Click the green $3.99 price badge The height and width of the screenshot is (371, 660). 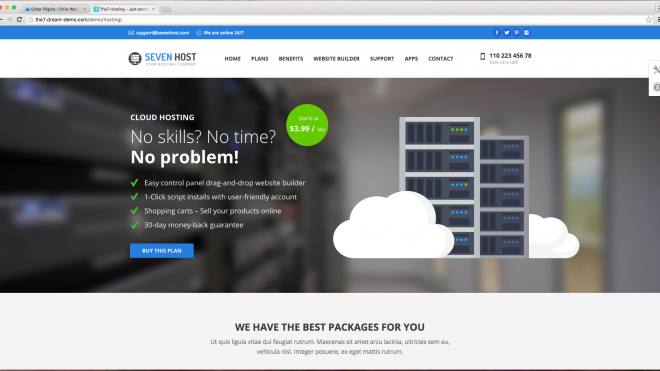tap(307, 125)
